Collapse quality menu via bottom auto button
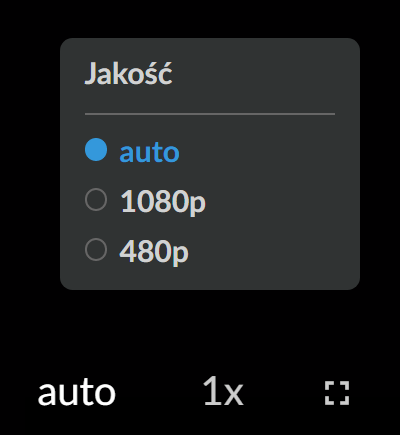This screenshot has height=435, width=400. pos(77,393)
